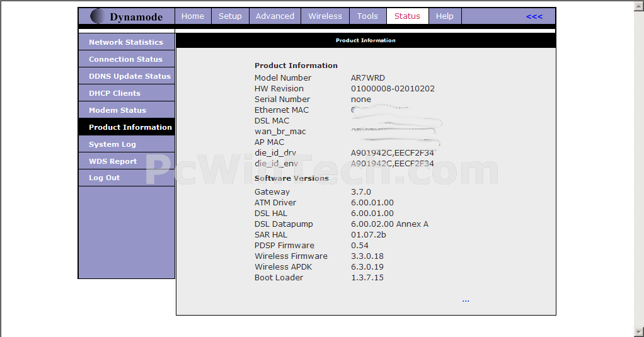Click the Gateway version 3.7.0
Screen dimensions: 644x337
click(360, 191)
